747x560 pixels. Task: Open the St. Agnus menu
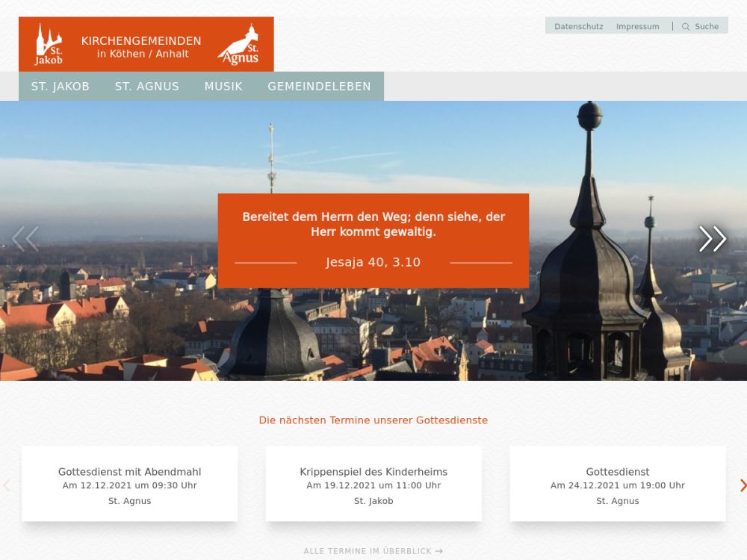(x=147, y=87)
